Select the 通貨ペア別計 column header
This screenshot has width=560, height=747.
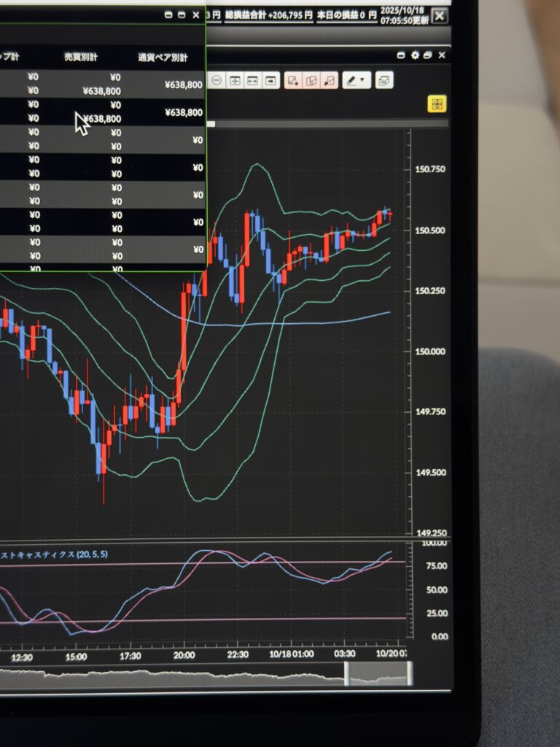(x=163, y=57)
